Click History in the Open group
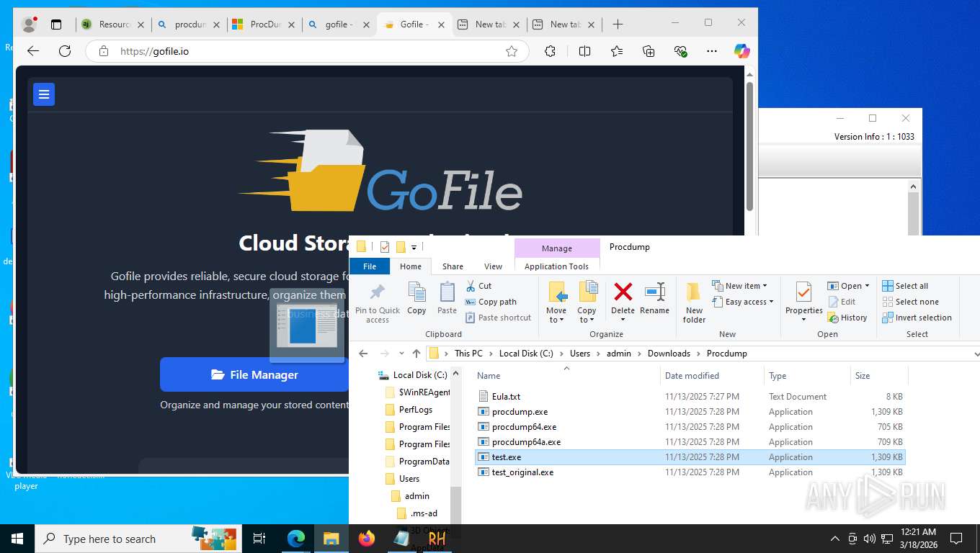 click(x=847, y=318)
